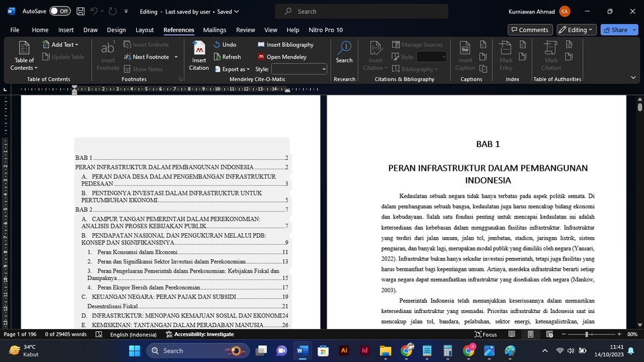Open the Share button arrow menu

pos(634,30)
